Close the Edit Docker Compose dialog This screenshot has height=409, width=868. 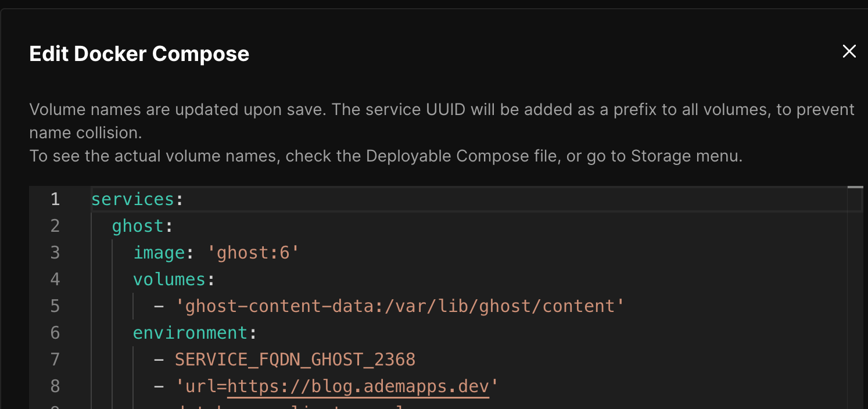[x=849, y=52]
